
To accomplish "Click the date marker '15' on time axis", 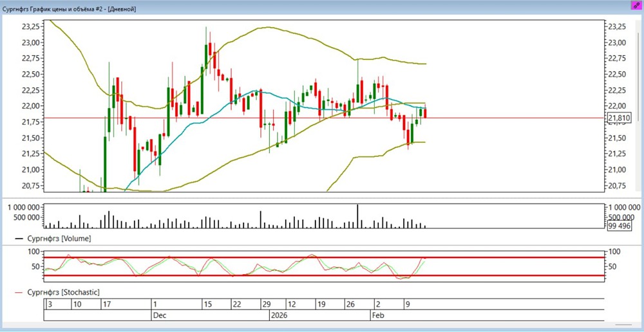I will 207,304.
